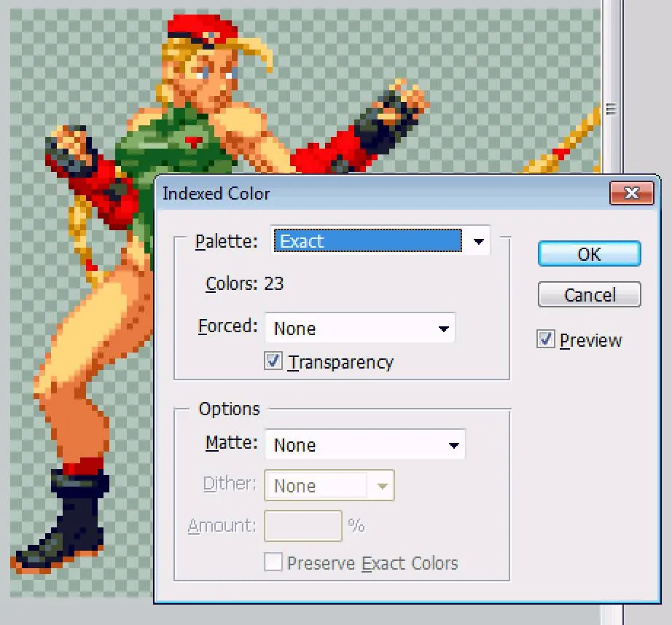Image resolution: width=672 pixels, height=625 pixels.
Task: Toggle the Preview checkbox
Action: 546,339
